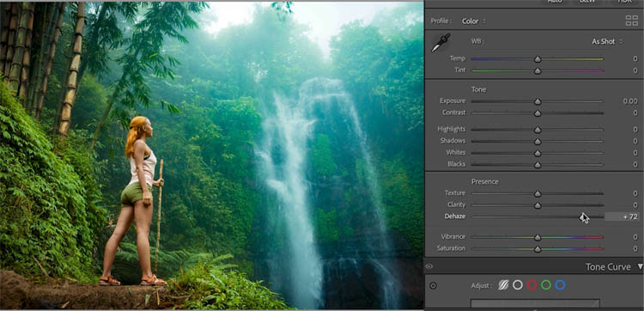Screen dimensions: 644x311
Task: Click the Vibrance slider handle
Action: point(538,237)
